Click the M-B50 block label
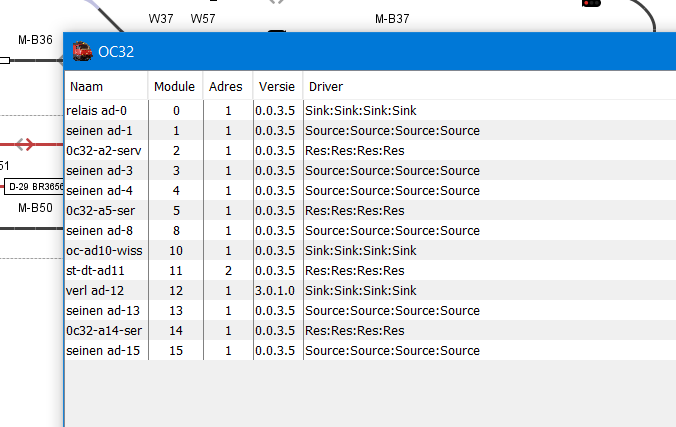The width and height of the screenshot is (676, 427). pyautogui.click(x=35, y=208)
